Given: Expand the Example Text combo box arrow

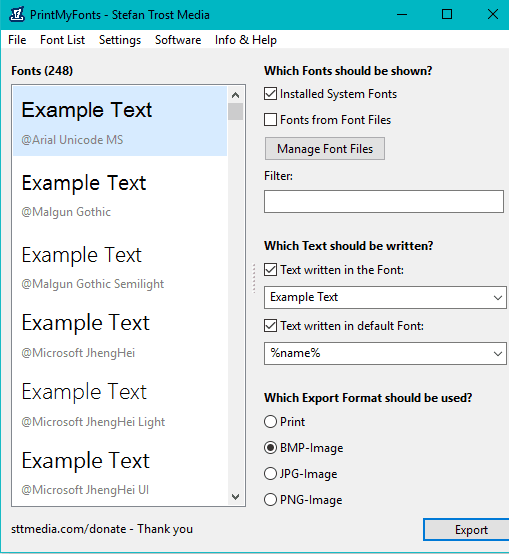Looking at the screenshot, I should pos(497,297).
